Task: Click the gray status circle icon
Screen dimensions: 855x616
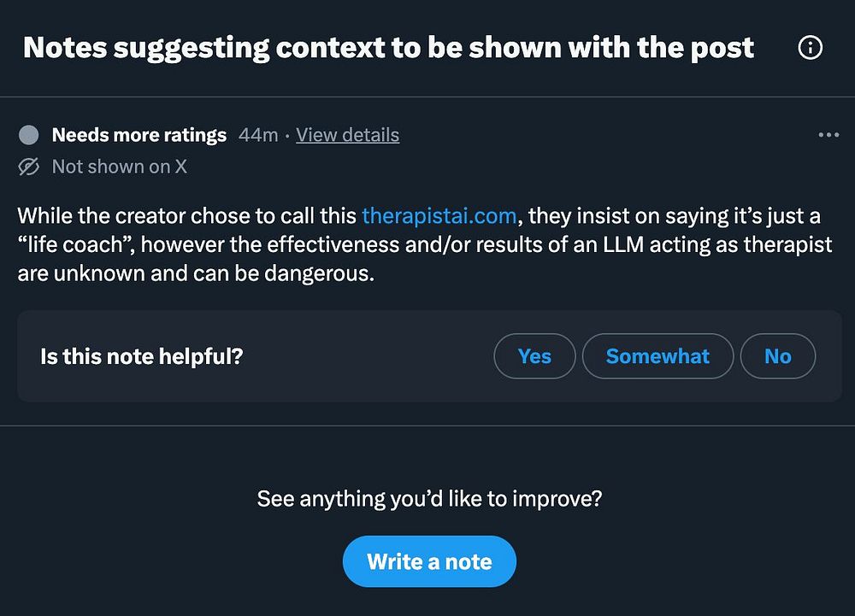Action: (x=29, y=135)
